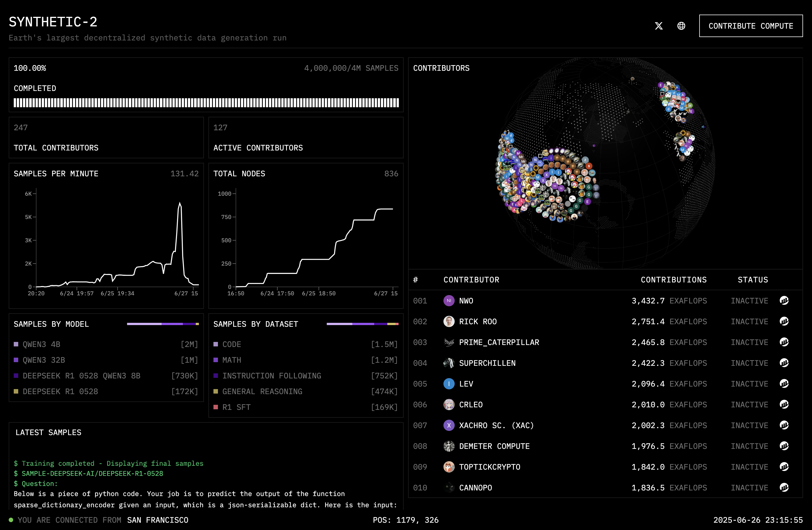Open the X (Twitter) icon link

pyautogui.click(x=659, y=26)
